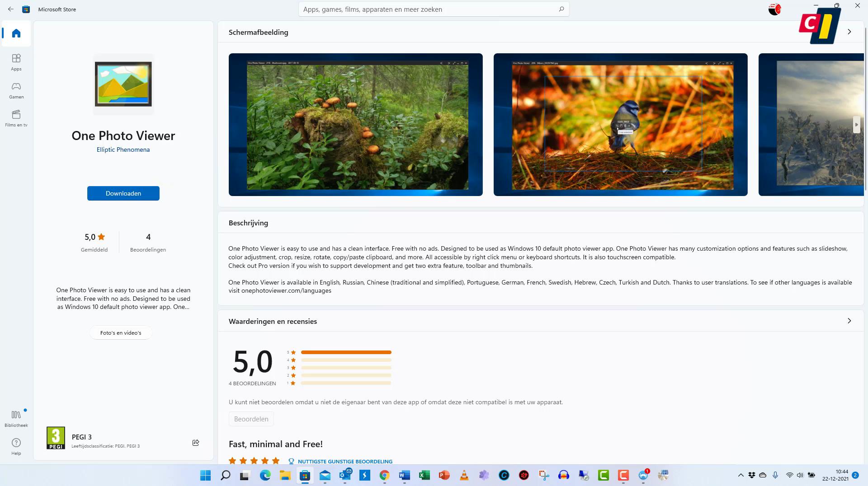Click the back arrow in title bar
The height and width of the screenshot is (486, 868).
(x=11, y=9)
